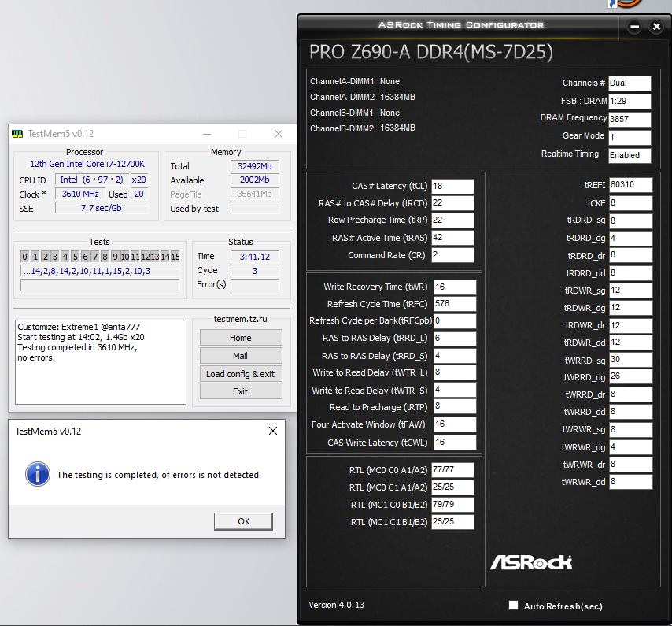Select test number 15 box in Tests

point(175,257)
